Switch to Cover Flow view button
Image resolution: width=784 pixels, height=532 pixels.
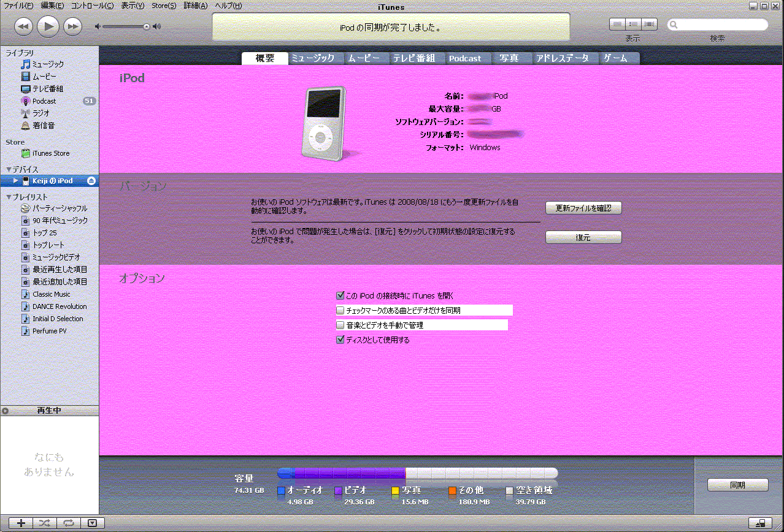tap(649, 24)
